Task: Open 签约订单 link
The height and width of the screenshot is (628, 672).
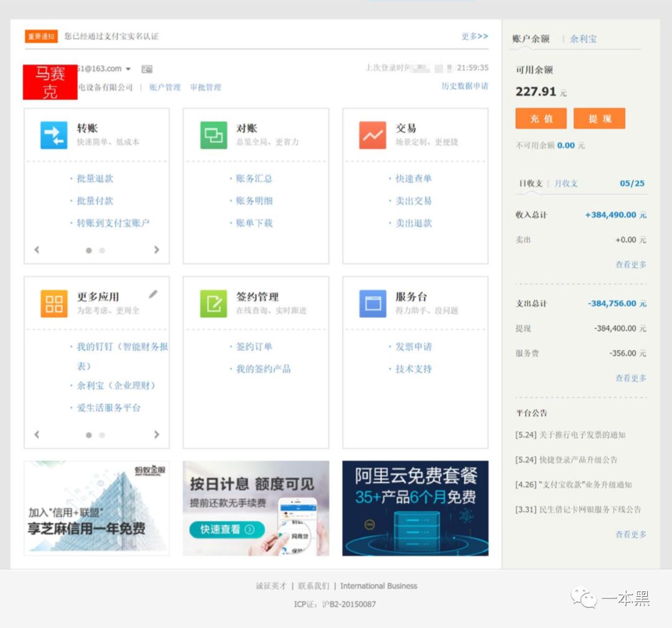Action: click(x=254, y=346)
